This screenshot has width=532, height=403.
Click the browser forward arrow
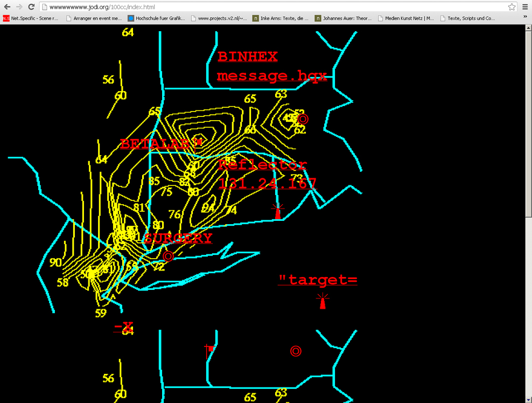[19, 7]
